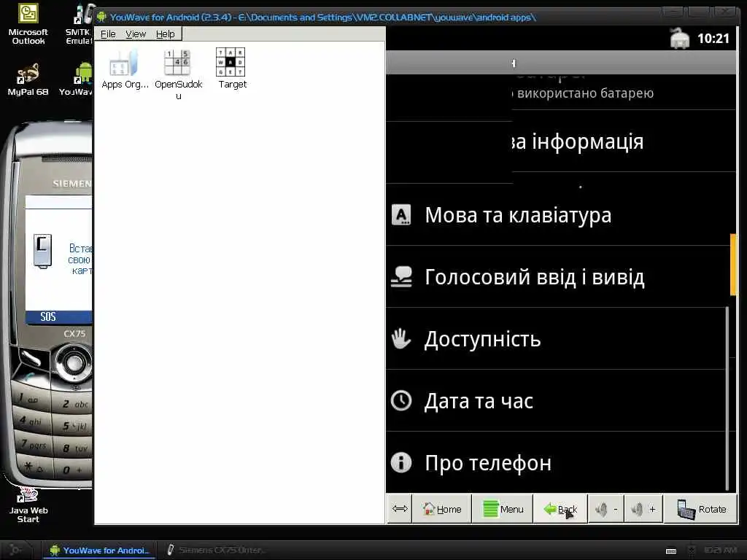Click the keyboard icon in system tray
Screen dimensions: 747x560
(671, 551)
